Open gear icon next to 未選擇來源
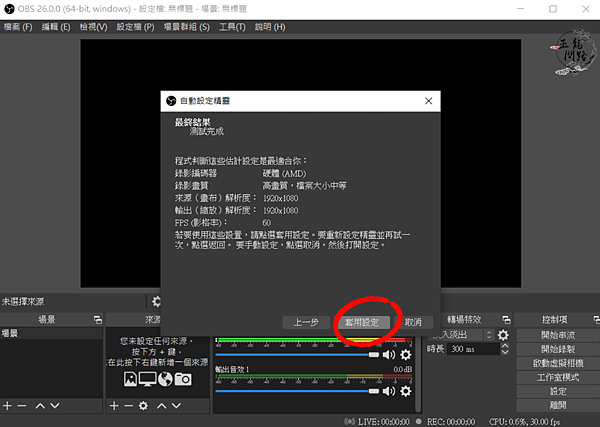This screenshot has width=600, height=427. point(156,302)
